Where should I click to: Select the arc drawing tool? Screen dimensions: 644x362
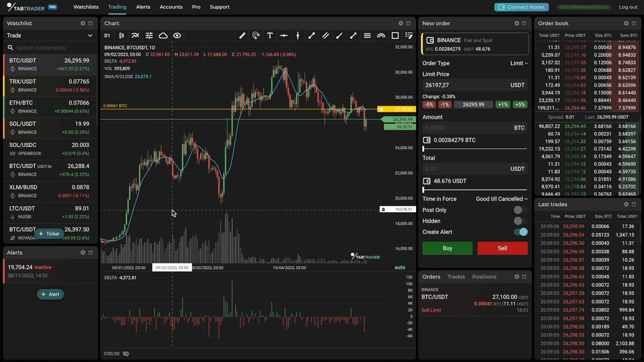click(x=381, y=36)
